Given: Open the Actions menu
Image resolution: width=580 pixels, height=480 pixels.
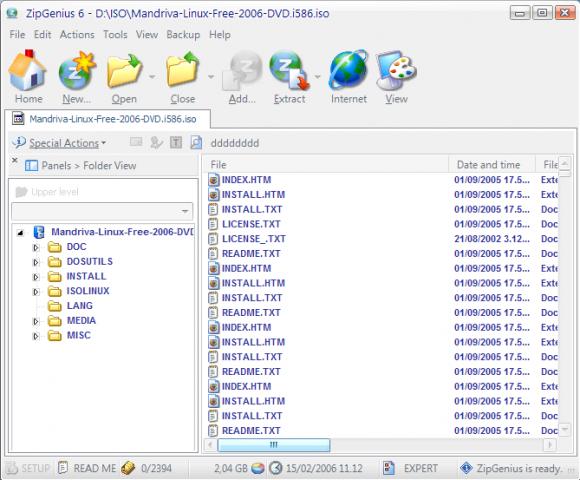Looking at the screenshot, I should (x=77, y=34).
